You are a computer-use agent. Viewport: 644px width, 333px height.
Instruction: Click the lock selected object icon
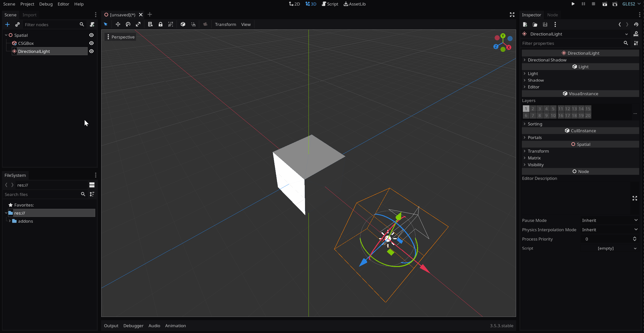(x=160, y=24)
